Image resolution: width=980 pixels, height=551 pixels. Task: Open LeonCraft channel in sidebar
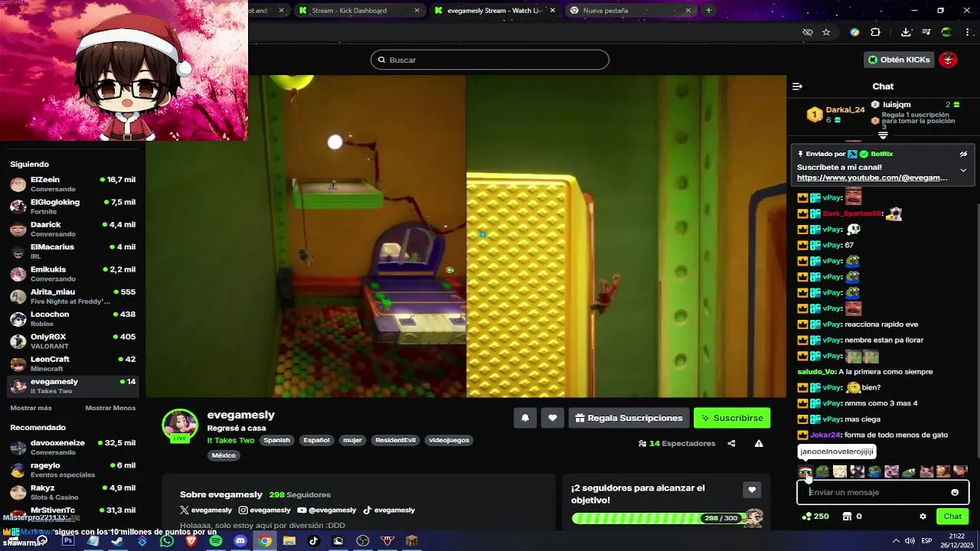pyautogui.click(x=73, y=364)
